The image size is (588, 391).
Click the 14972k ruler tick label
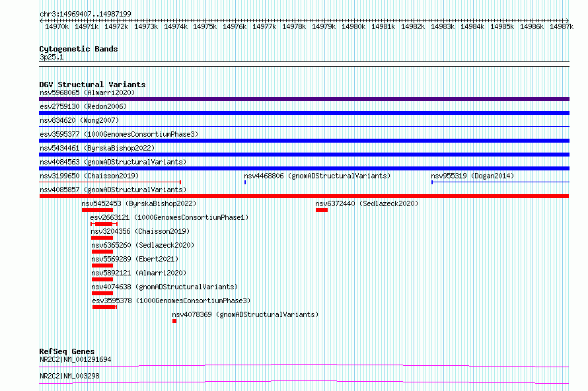tap(116, 26)
